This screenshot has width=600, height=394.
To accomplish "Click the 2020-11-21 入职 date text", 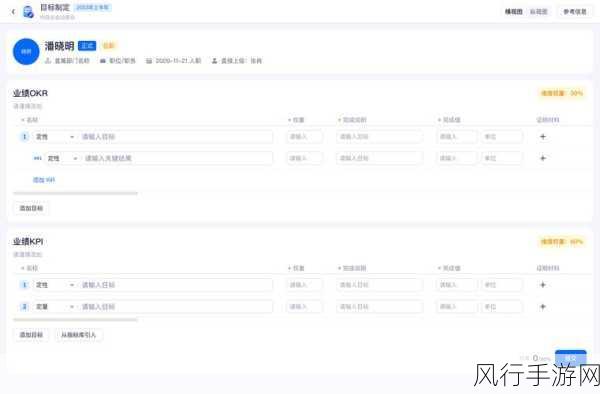I will [178, 61].
